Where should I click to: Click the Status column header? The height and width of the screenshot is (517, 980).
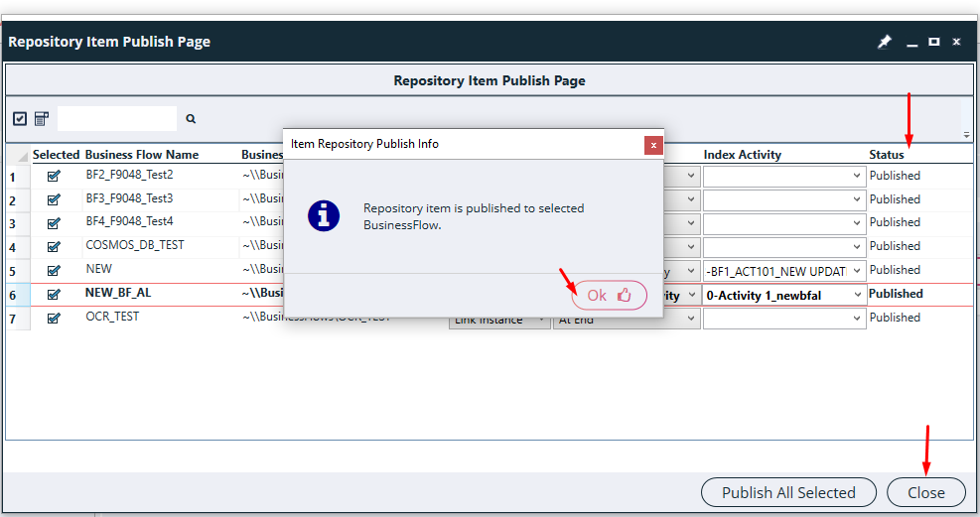point(887,155)
